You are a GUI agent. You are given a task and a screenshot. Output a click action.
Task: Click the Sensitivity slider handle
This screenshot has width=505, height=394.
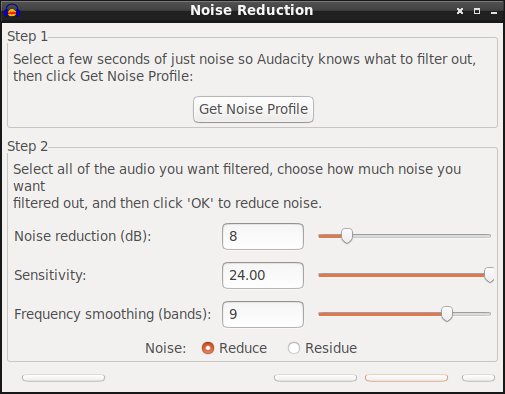pos(489,275)
